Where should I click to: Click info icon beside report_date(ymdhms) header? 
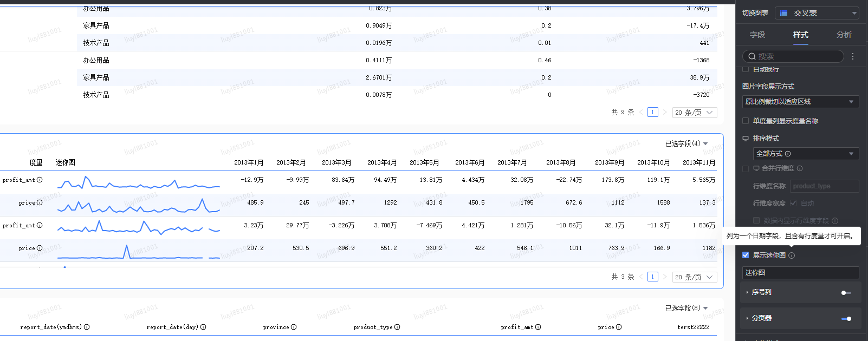(87, 327)
